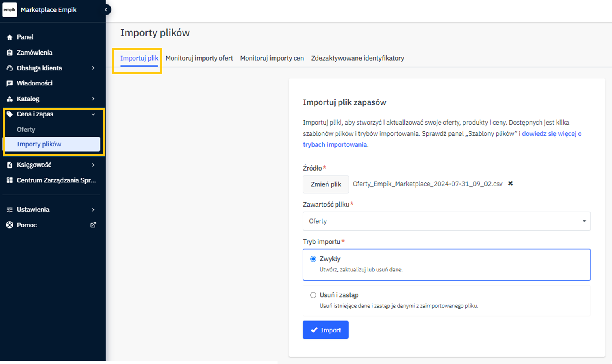Open the Zawartość pliku dropdown
The image size is (612, 364).
[x=446, y=221]
